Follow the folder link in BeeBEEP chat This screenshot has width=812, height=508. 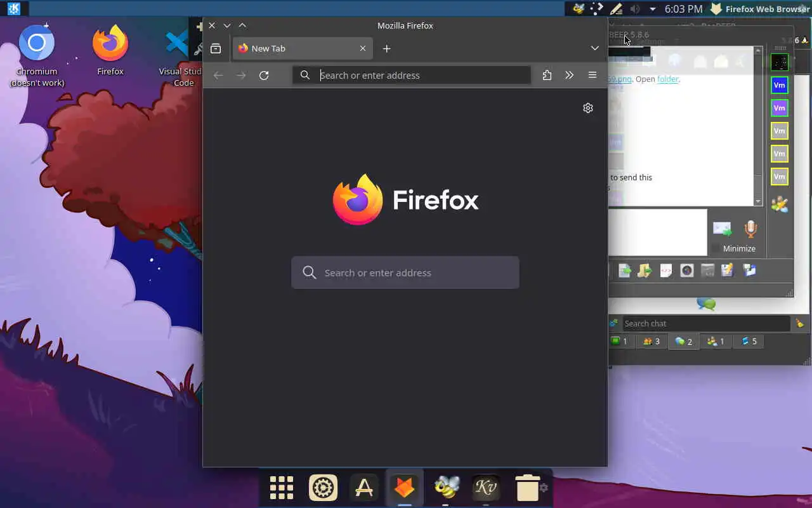[667, 79]
